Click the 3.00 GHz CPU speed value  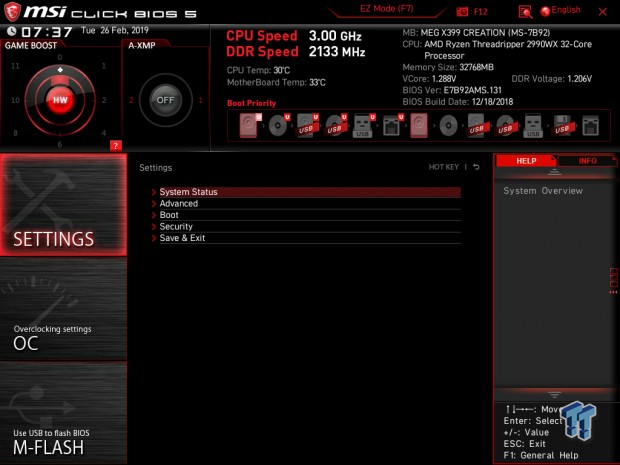(335, 36)
